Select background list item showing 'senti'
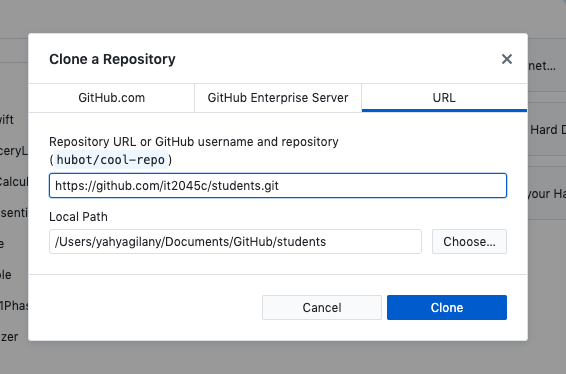 pos(14,213)
